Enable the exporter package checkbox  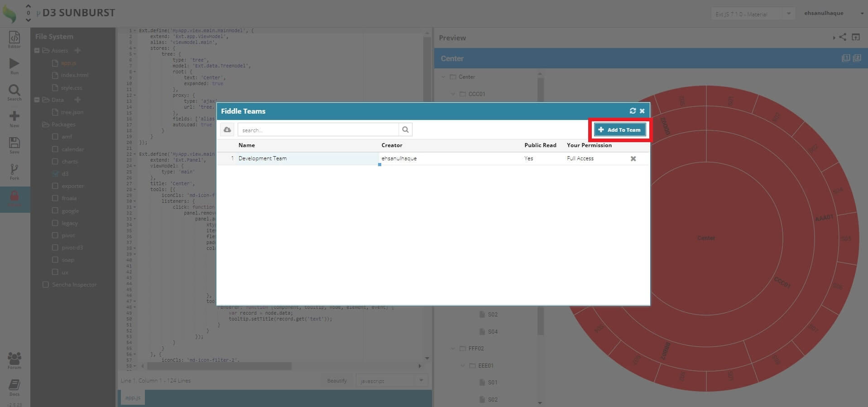55,186
